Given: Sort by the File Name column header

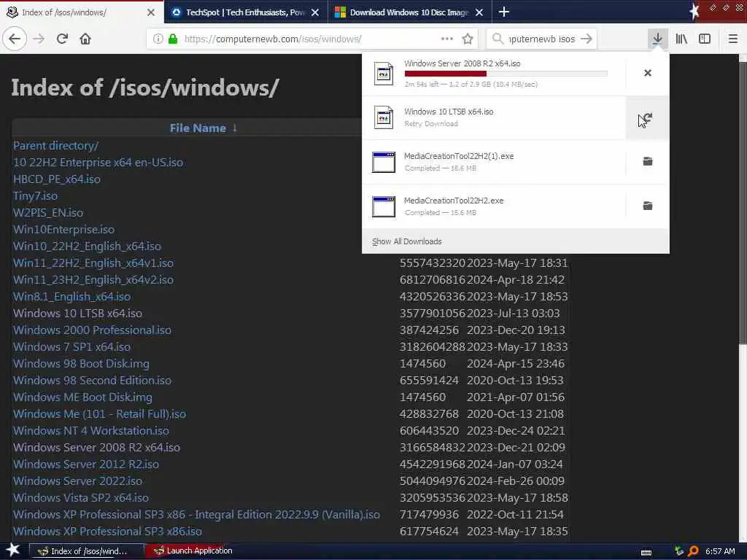Looking at the screenshot, I should pos(198,128).
